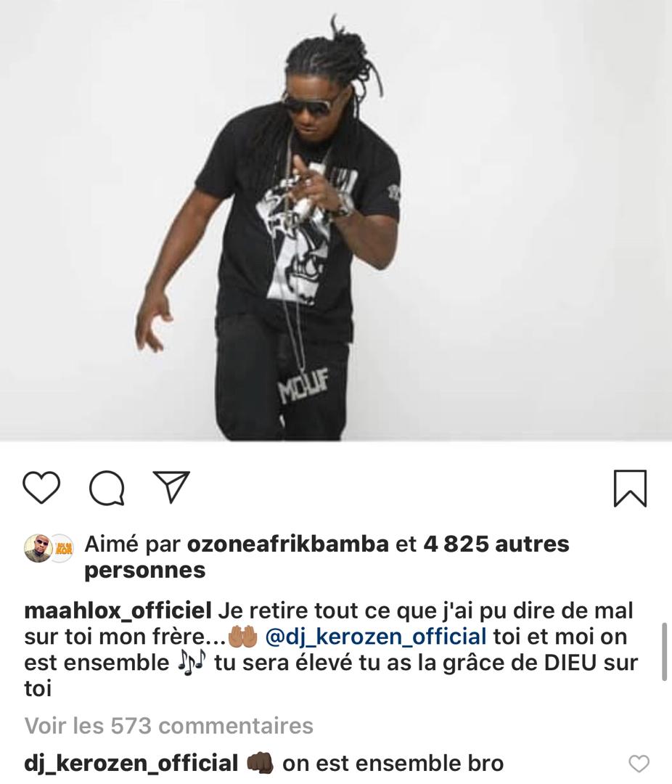Click the vertical scrollbar beside the caption
This screenshot has width=672, height=784.
coord(664,651)
